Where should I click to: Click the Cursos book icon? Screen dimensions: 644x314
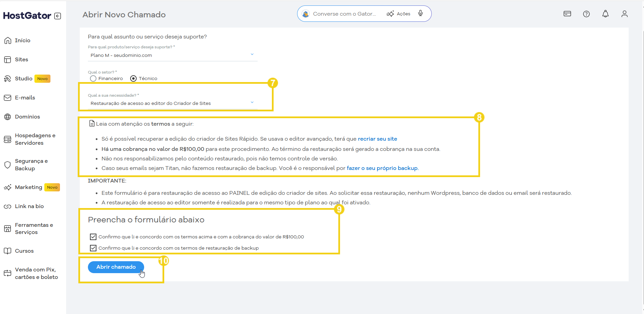click(7, 251)
